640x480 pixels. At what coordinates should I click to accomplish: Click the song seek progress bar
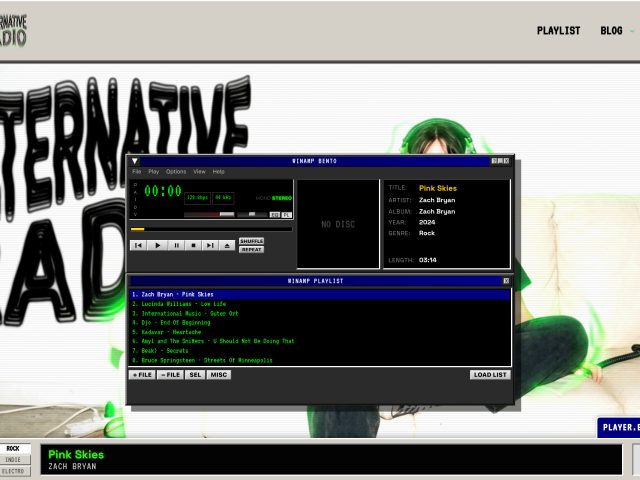[x=211, y=229]
